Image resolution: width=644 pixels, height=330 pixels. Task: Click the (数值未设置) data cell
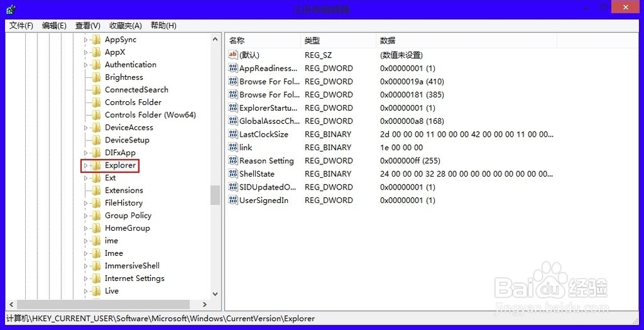(401, 55)
